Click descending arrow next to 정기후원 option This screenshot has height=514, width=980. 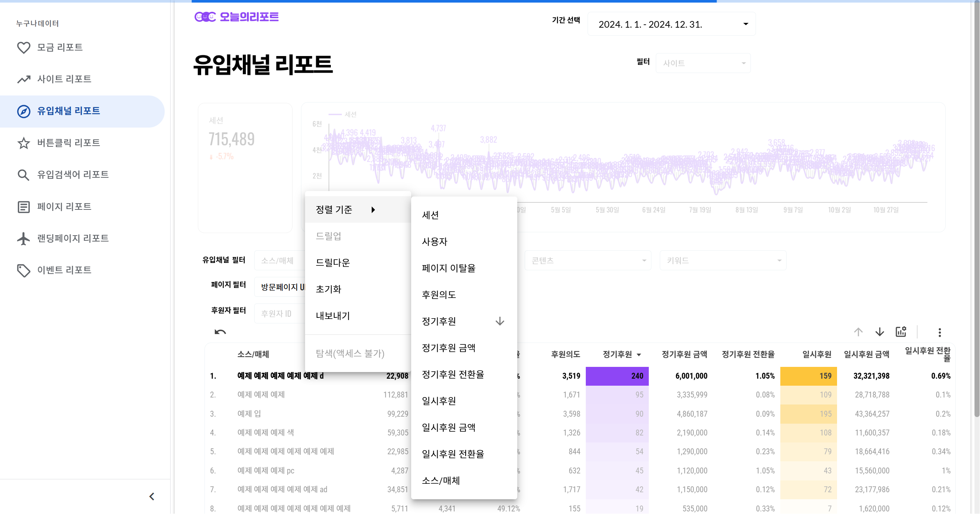(500, 322)
